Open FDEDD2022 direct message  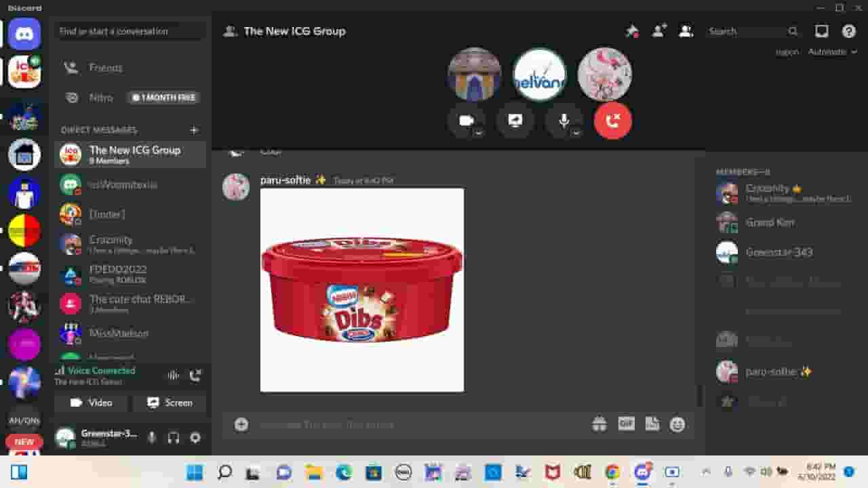pyautogui.click(x=130, y=274)
